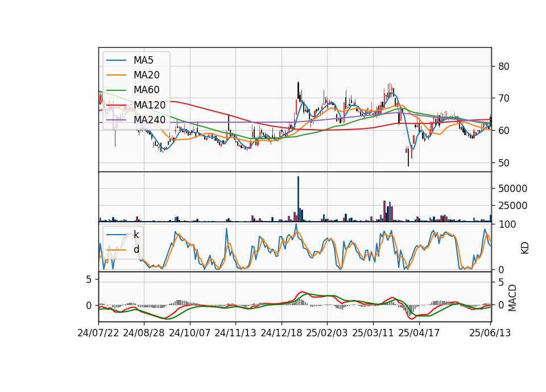This screenshot has width=546, height=392.
Task: Click the price axis value 60
Action: click(503, 131)
